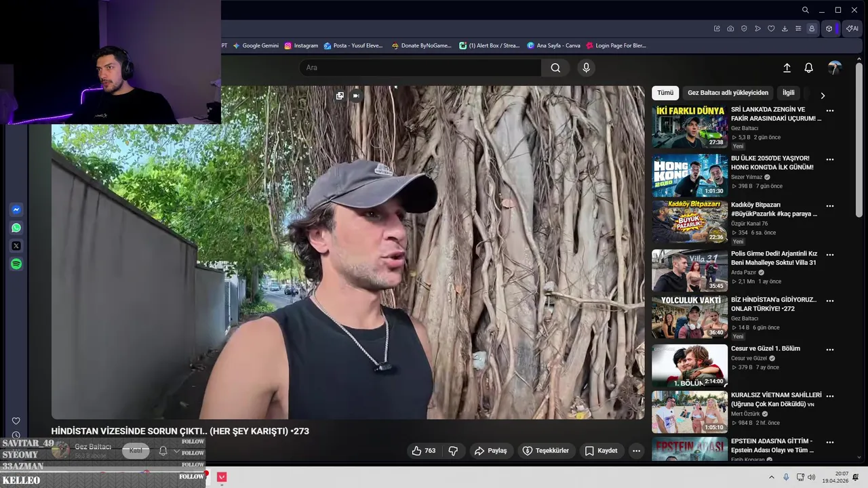
Task: Open the easy setup sliders icon
Action: pyautogui.click(x=798, y=28)
